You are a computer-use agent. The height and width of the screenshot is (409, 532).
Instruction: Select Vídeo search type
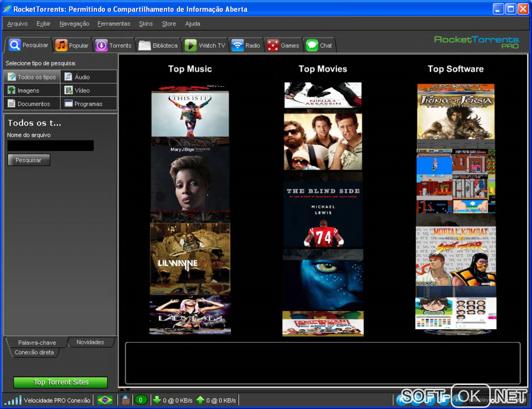tap(89, 91)
